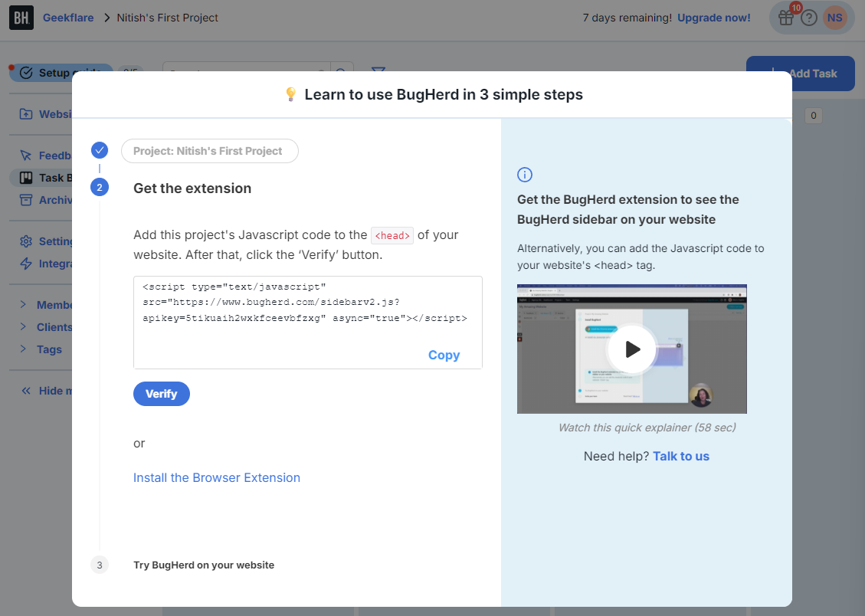Click the info circle icon in help panel
Viewport: 865px width, 616px height.
coord(525,175)
